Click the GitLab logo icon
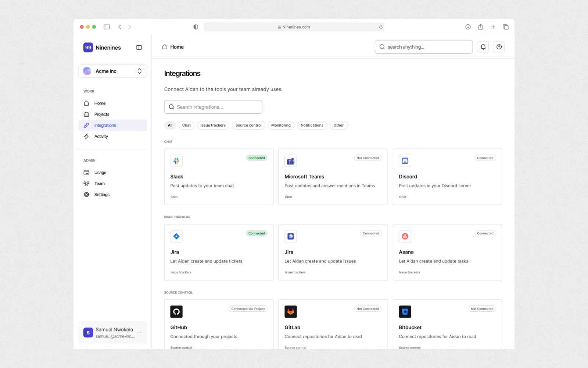This screenshot has width=588, height=368. [x=291, y=312]
